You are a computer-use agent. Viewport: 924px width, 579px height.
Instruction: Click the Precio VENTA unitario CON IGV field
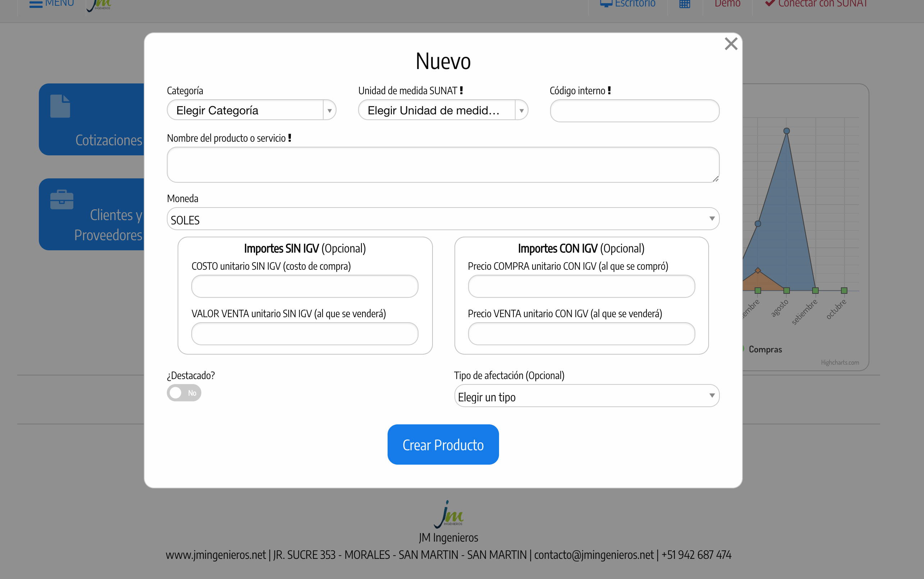click(x=581, y=334)
